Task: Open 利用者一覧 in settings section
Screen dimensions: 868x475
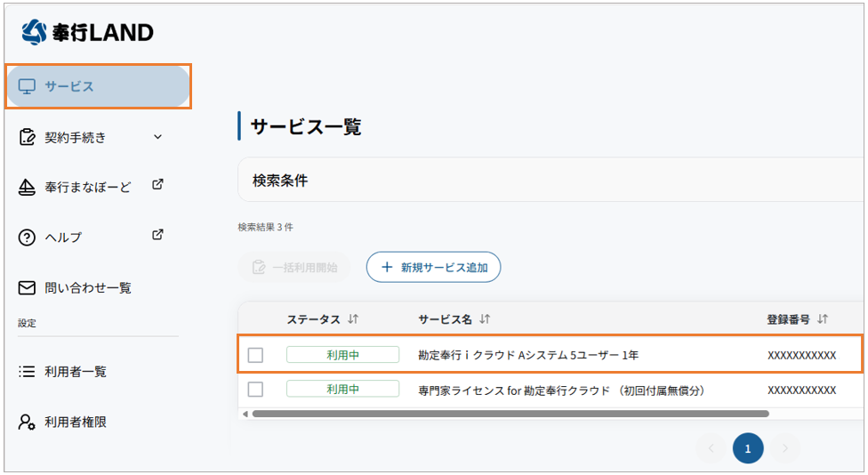Action: pyautogui.click(x=76, y=372)
